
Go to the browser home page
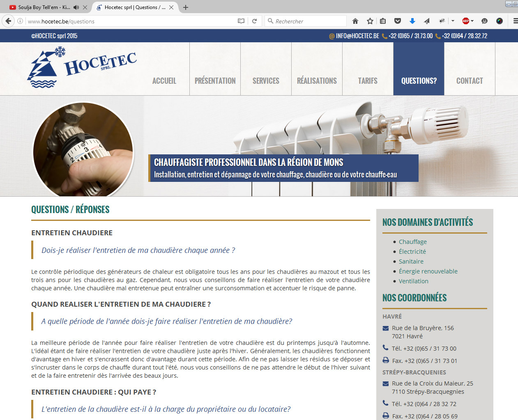tap(355, 21)
